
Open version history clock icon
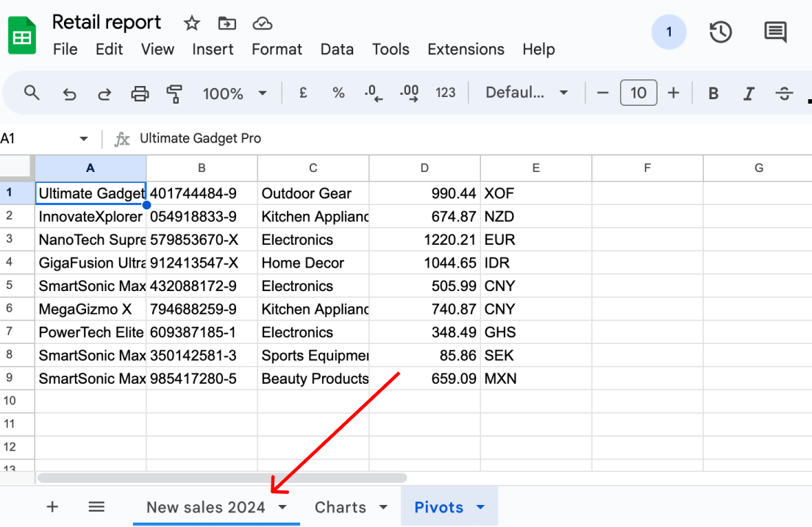720,32
